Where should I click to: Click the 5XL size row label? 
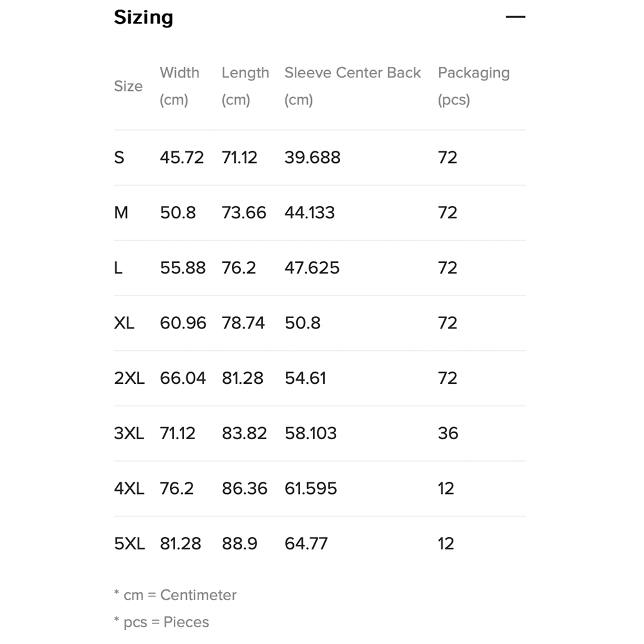pos(129,544)
